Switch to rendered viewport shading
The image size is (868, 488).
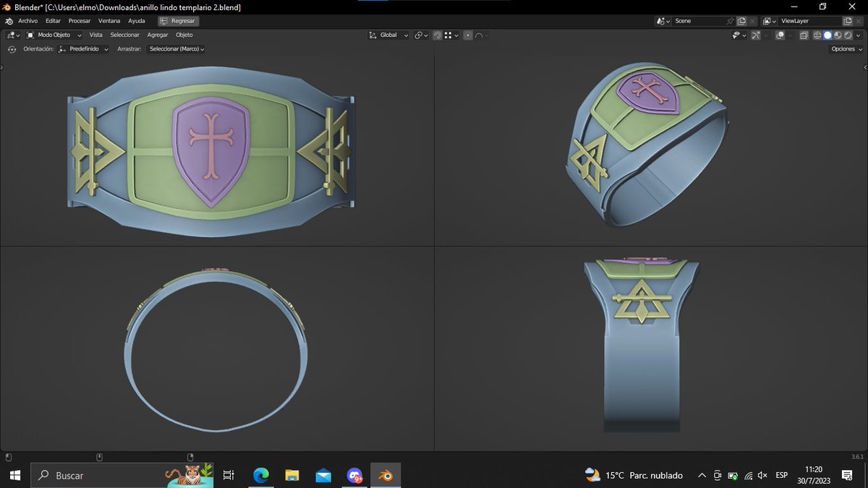[x=847, y=35]
